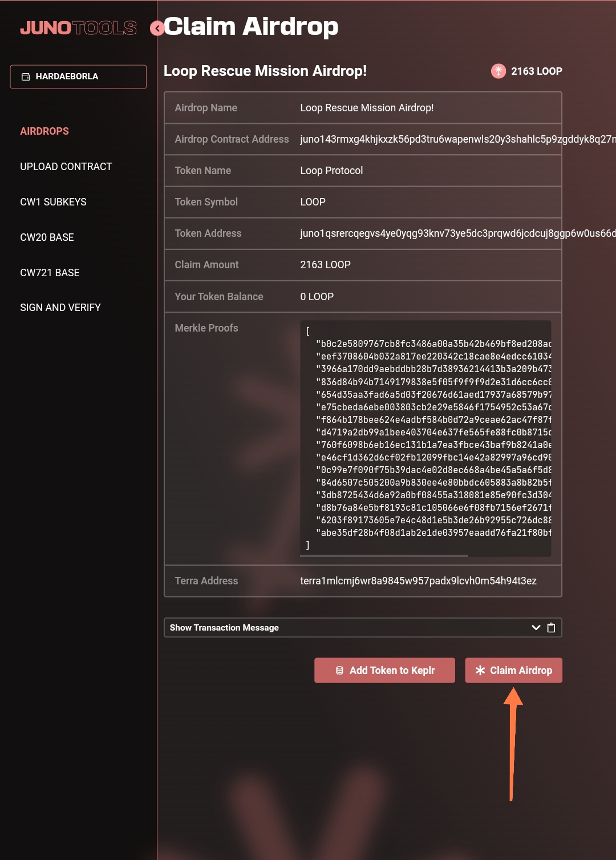The width and height of the screenshot is (616, 860).
Task: Click the Claim Airdrop page title
Action: click(x=251, y=26)
